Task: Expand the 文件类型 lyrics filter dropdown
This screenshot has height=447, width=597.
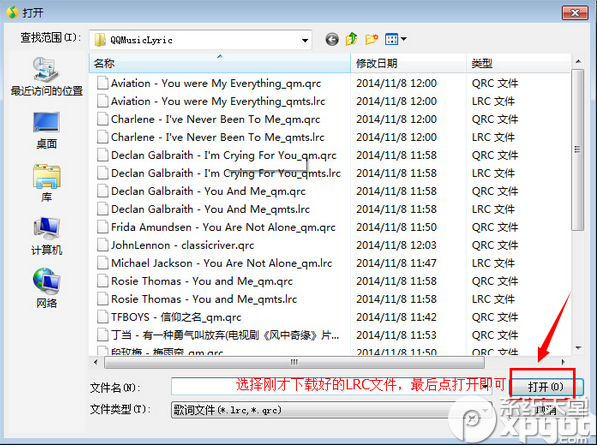Action: [486, 410]
